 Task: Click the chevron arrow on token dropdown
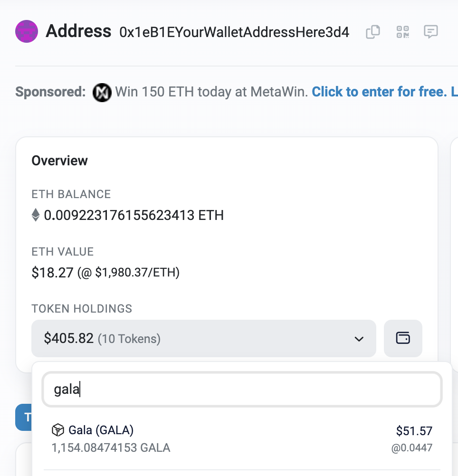(x=359, y=339)
